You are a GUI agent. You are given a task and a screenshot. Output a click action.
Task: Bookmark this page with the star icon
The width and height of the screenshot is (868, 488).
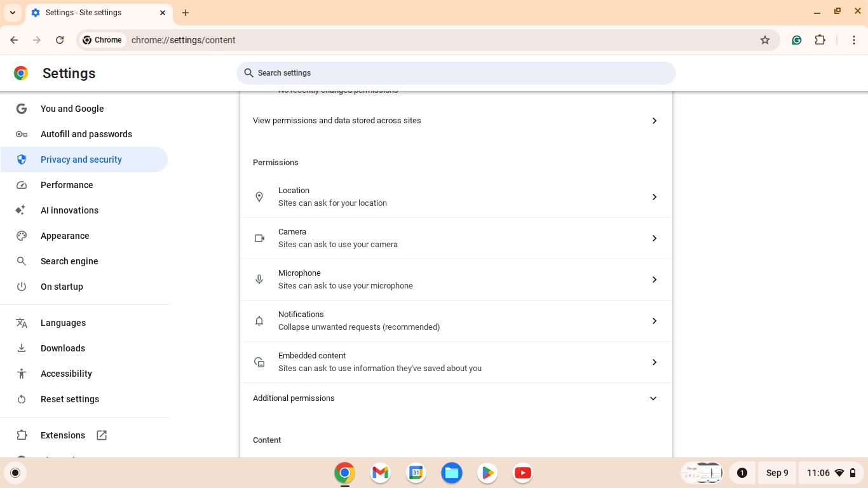click(x=765, y=39)
